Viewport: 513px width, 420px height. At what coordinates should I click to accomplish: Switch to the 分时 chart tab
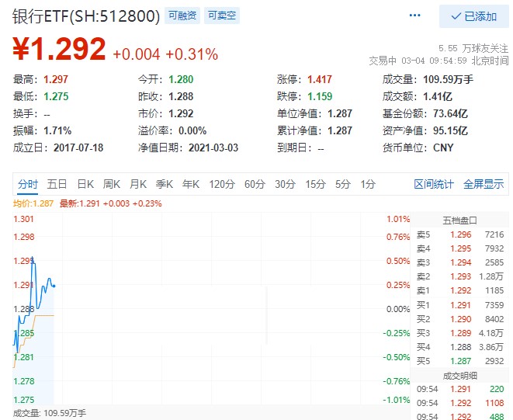pos(28,184)
